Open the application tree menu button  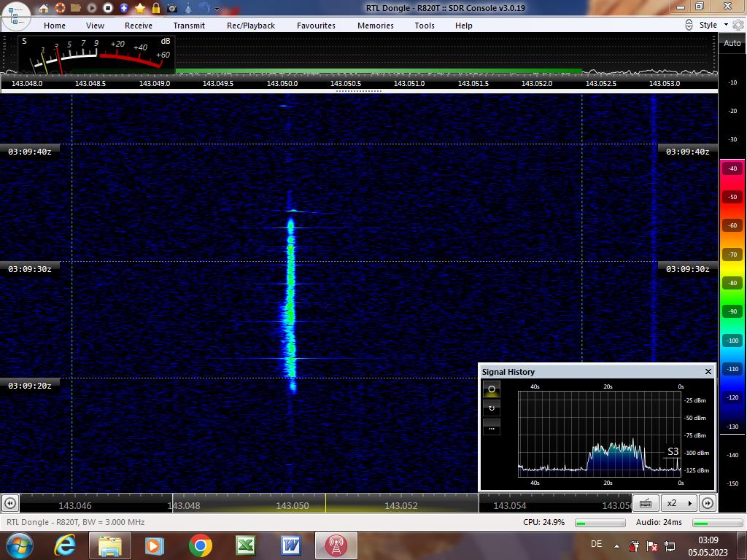point(16,16)
